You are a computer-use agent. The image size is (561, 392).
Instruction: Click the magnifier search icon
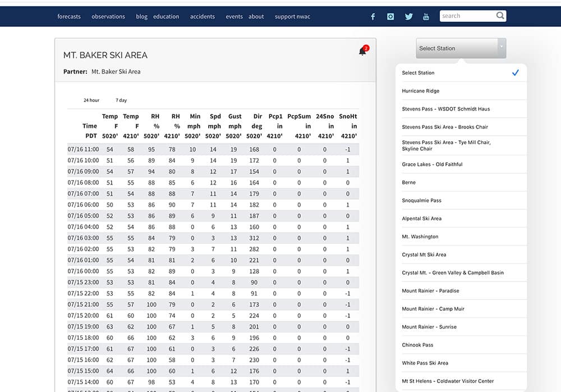[x=500, y=16]
